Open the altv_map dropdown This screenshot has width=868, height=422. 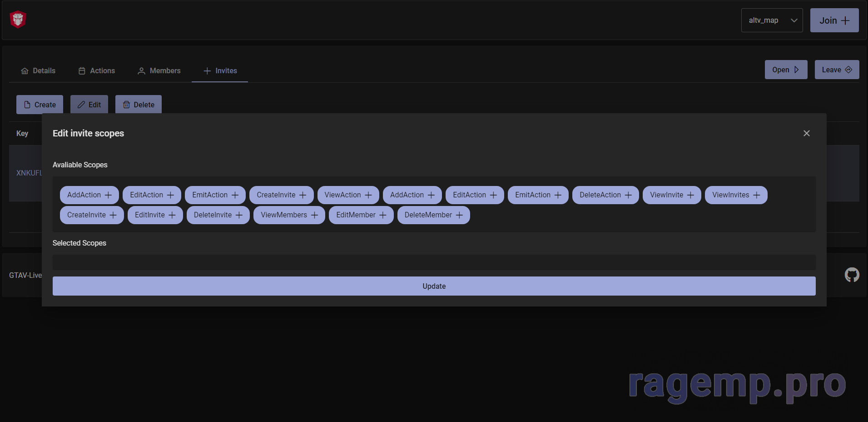772,20
